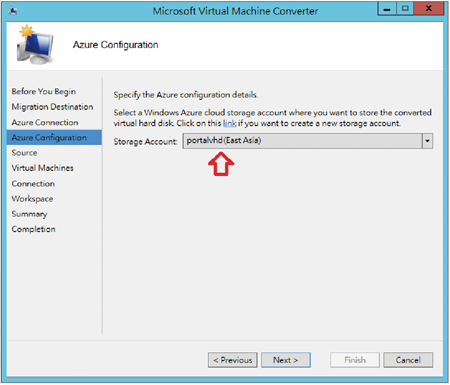The width and height of the screenshot is (450, 385).
Task: Open the Storage Account dropdown arrow
Action: click(x=427, y=141)
